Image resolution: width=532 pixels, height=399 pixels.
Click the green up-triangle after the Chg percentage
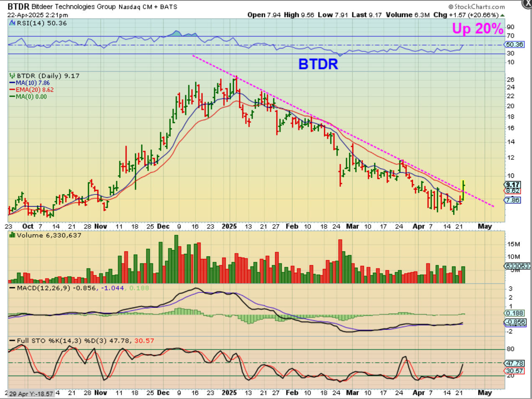coord(502,15)
